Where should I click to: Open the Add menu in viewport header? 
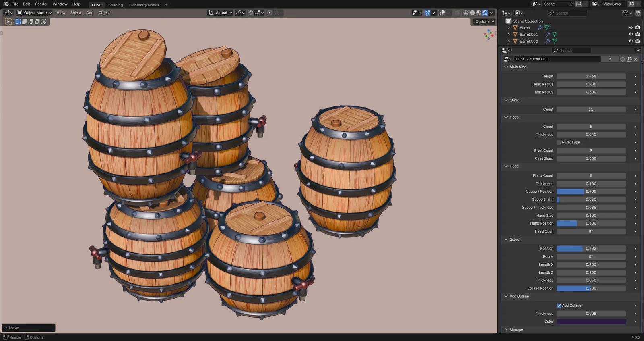tap(90, 13)
